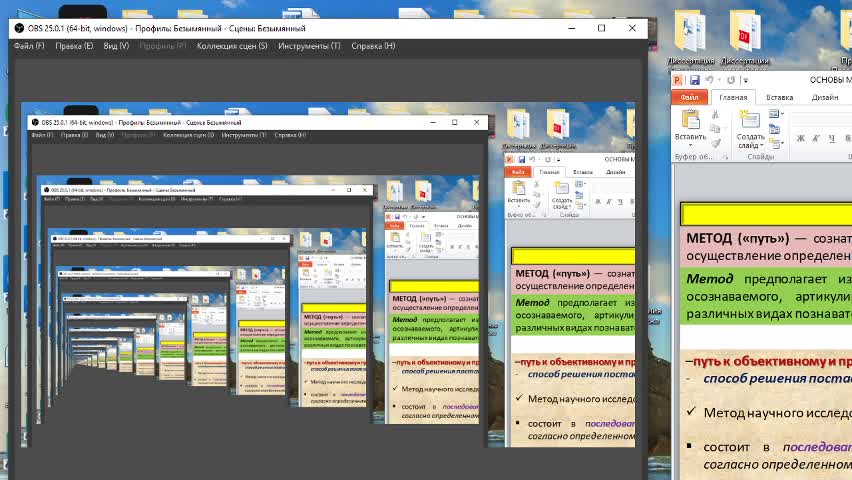The height and width of the screenshot is (480, 852).
Task: Click the word состоит on the slide
Action: click(726, 447)
